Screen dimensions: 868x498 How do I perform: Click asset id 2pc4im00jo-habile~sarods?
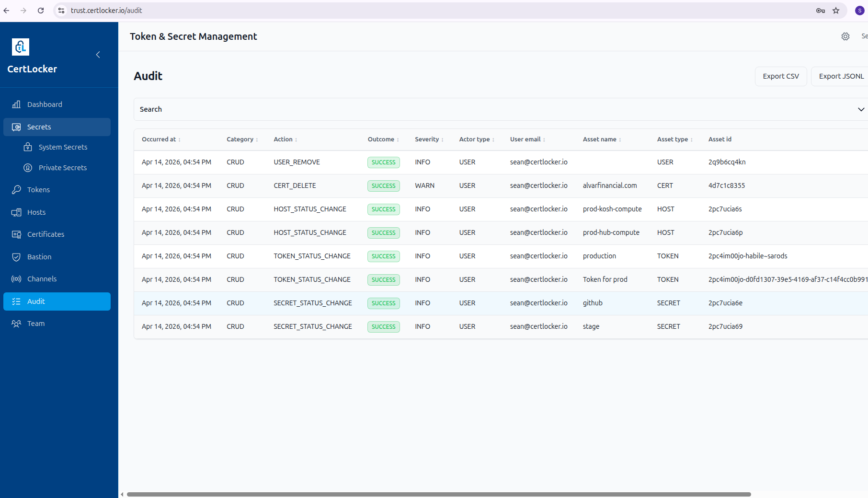748,256
